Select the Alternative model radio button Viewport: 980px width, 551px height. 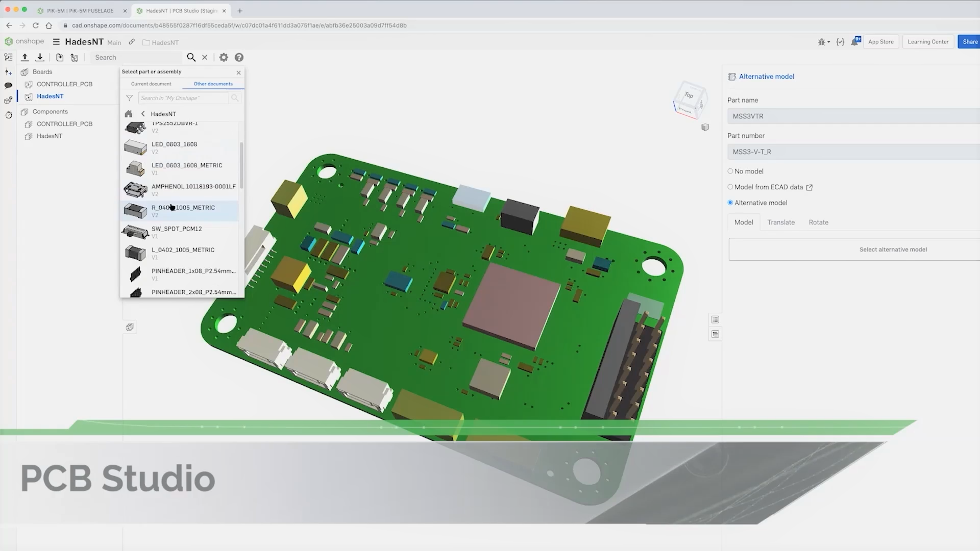[730, 203]
